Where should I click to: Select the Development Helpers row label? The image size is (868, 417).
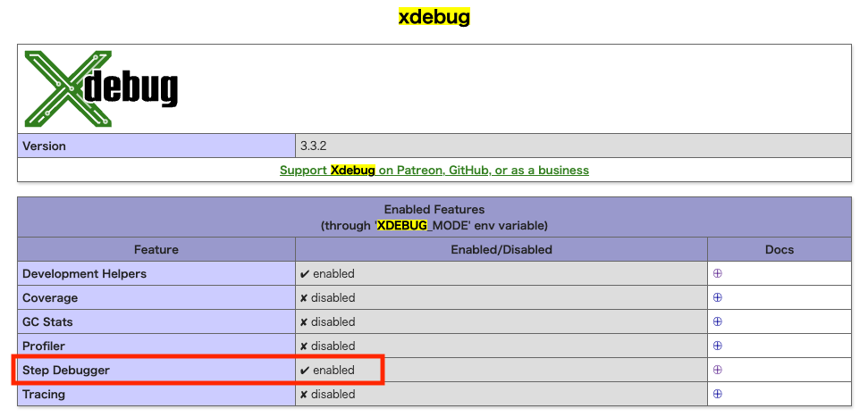84,273
